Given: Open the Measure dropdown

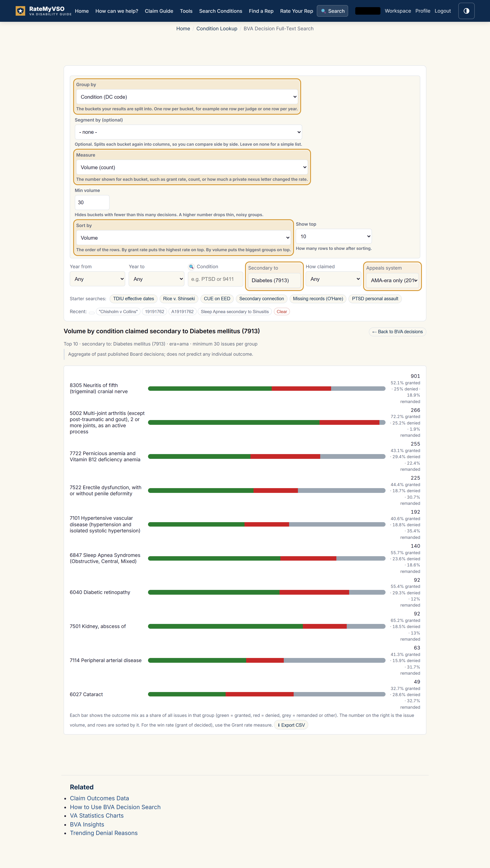Looking at the screenshot, I should (x=192, y=167).
